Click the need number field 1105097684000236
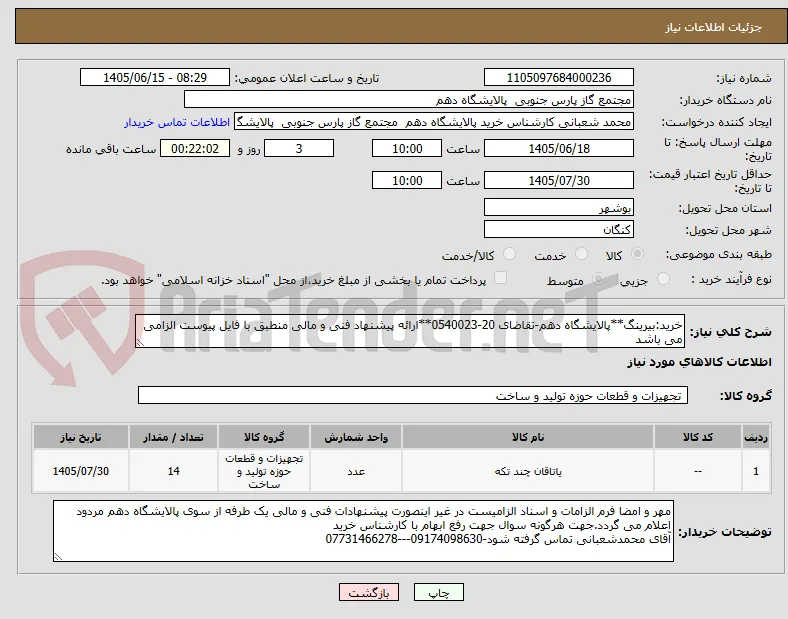The height and width of the screenshot is (619, 788). tap(559, 77)
